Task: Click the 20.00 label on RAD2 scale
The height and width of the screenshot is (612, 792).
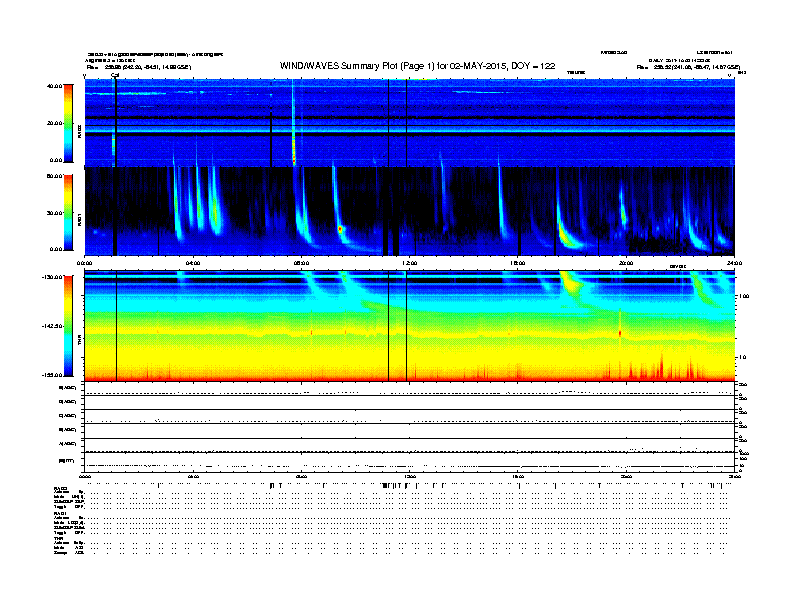Action: coord(54,123)
